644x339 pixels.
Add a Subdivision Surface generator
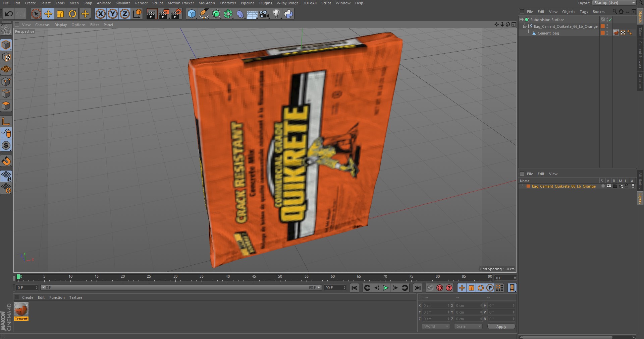point(216,14)
